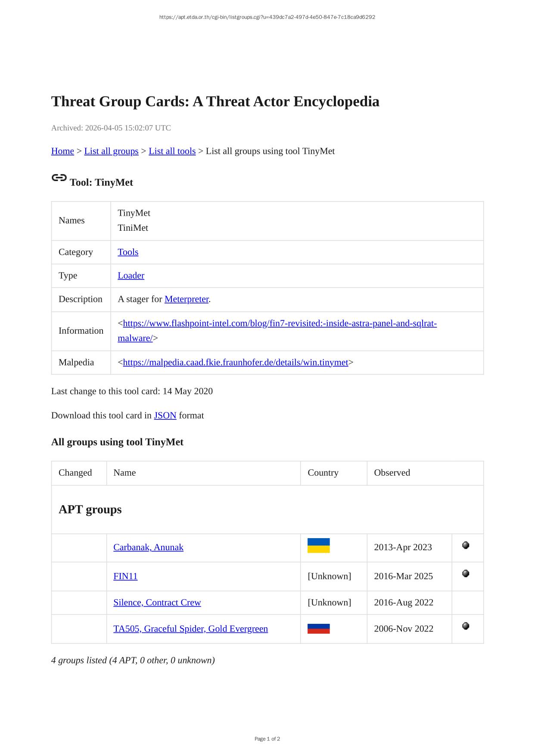Download tool card via JSON link
Viewport: 535px width, 756px height.
(165, 415)
